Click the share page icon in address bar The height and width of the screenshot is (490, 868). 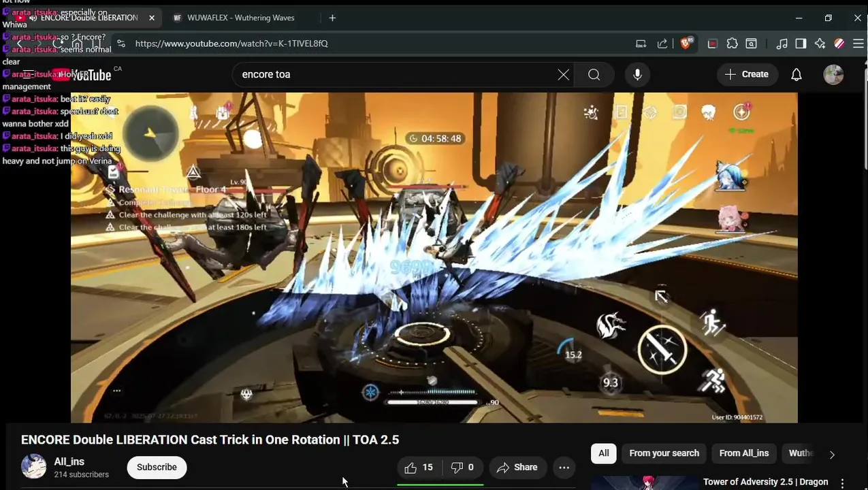tap(662, 44)
